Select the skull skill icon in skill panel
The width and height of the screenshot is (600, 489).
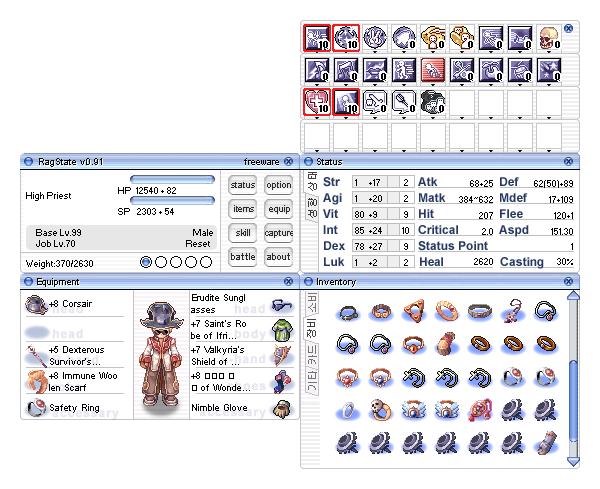[549, 38]
